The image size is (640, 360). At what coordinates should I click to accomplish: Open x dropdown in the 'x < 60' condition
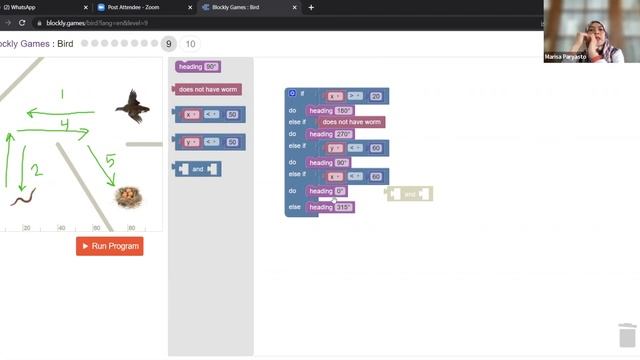334,177
